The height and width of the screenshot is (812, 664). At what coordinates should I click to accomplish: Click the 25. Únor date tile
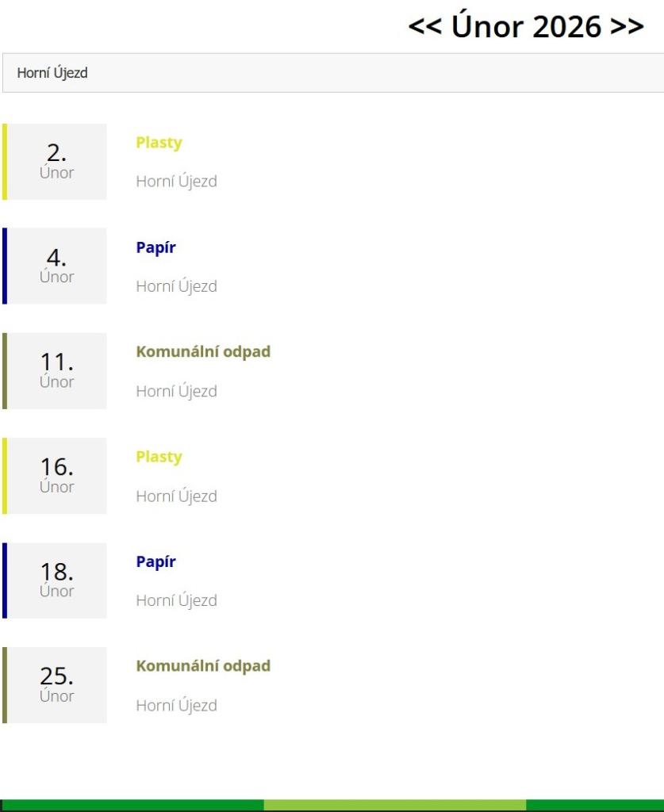(57, 685)
